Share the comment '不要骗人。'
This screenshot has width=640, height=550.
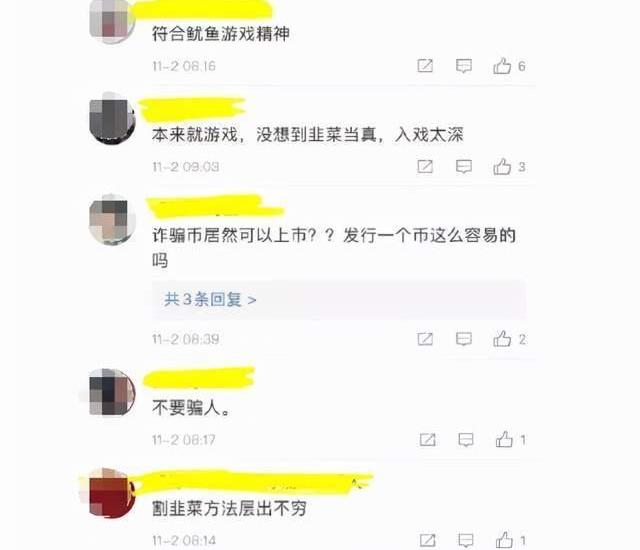[427, 440]
